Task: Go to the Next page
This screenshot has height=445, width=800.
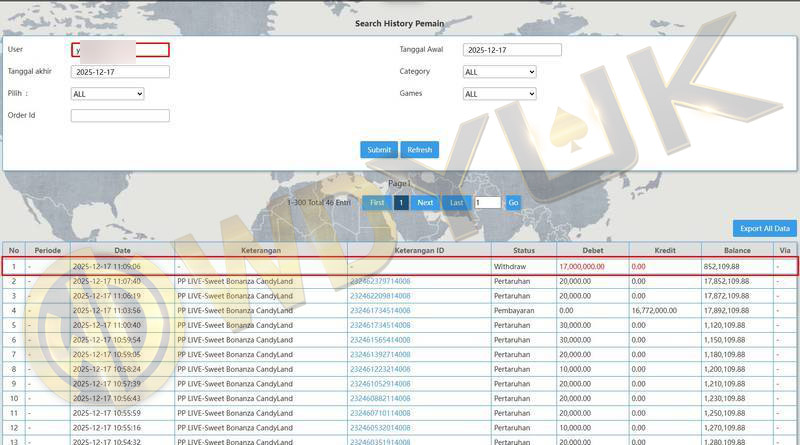Action: (x=425, y=202)
